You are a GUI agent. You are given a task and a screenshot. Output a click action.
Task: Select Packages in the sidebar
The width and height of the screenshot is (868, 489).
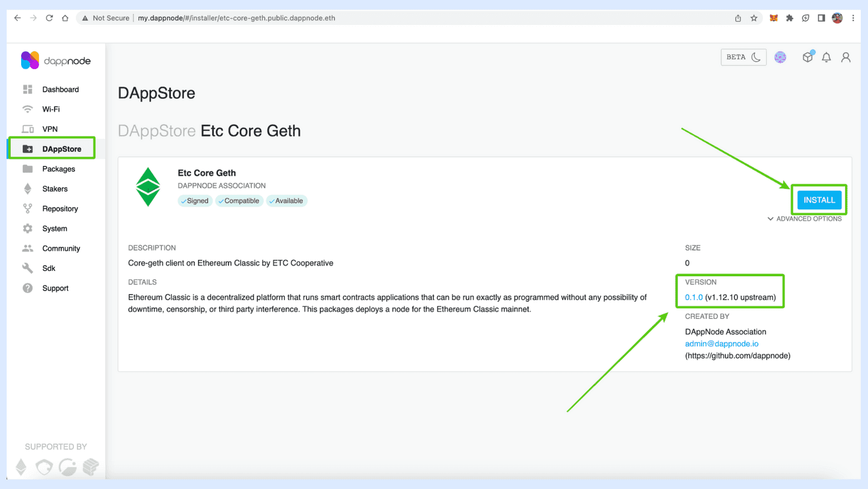[58, 169]
